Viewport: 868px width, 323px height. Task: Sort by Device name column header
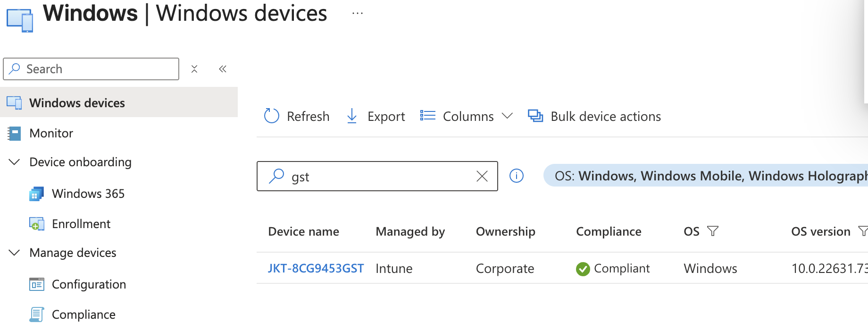click(303, 231)
